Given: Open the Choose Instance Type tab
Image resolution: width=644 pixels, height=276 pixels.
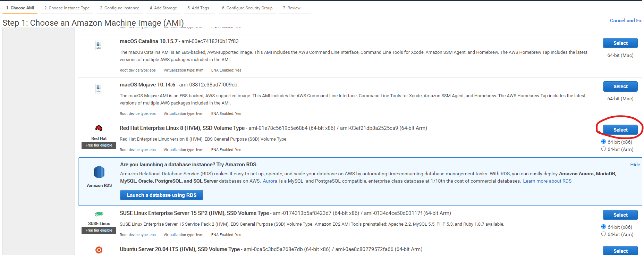Looking at the screenshot, I should pos(67,8).
